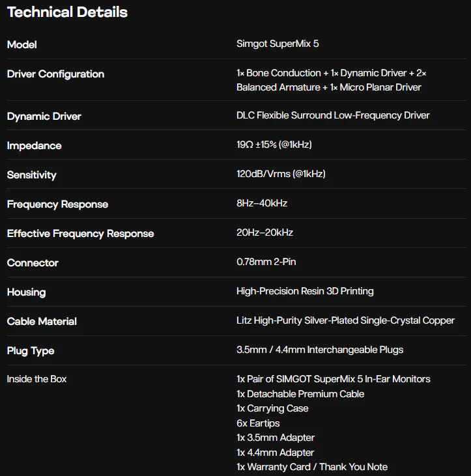Click the 120dB/Vrms sensitivity value
Viewport: 471px width, 476px height.
[x=281, y=174]
